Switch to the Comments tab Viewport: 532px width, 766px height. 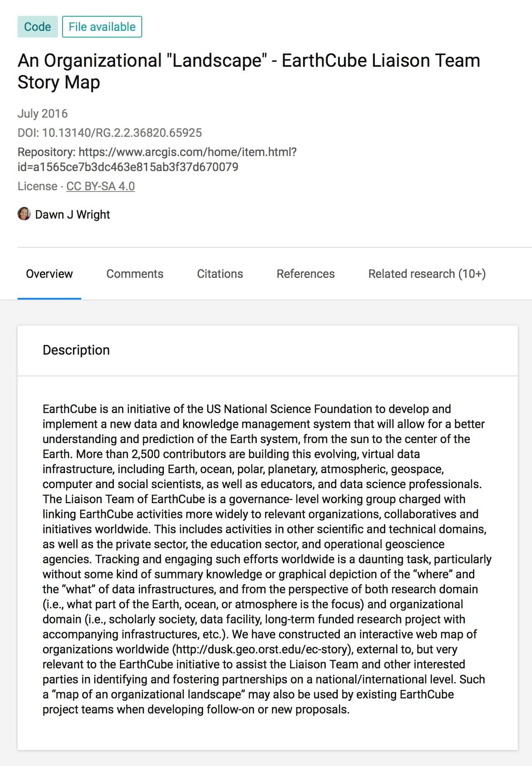(134, 274)
